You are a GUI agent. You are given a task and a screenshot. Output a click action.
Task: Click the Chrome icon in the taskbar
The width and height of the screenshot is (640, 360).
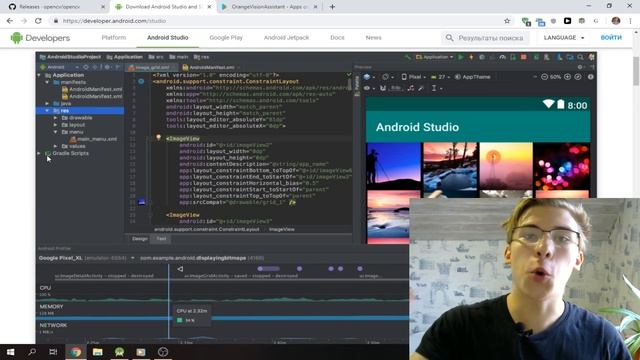pos(76,352)
